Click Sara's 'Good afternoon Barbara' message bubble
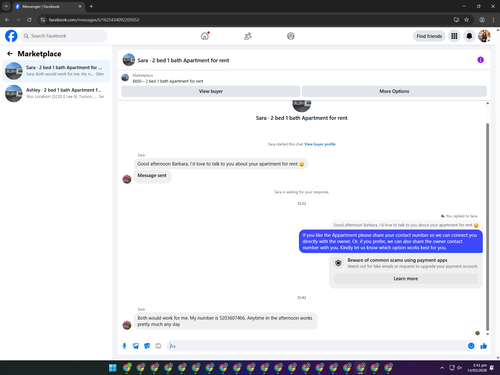The image size is (500, 375). coord(221,164)
